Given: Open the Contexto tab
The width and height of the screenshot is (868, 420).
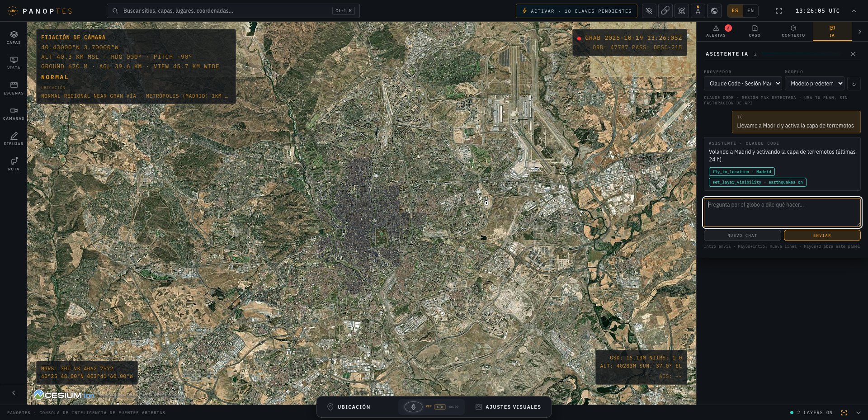Looking at the screenshot, I should (x=793, y=31).
